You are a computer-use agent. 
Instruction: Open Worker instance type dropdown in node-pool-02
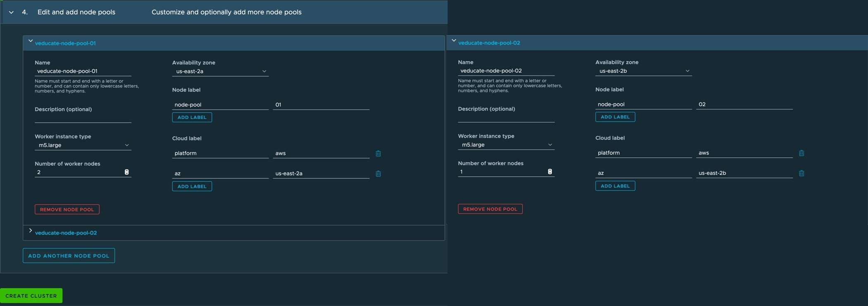click(506, 145)
